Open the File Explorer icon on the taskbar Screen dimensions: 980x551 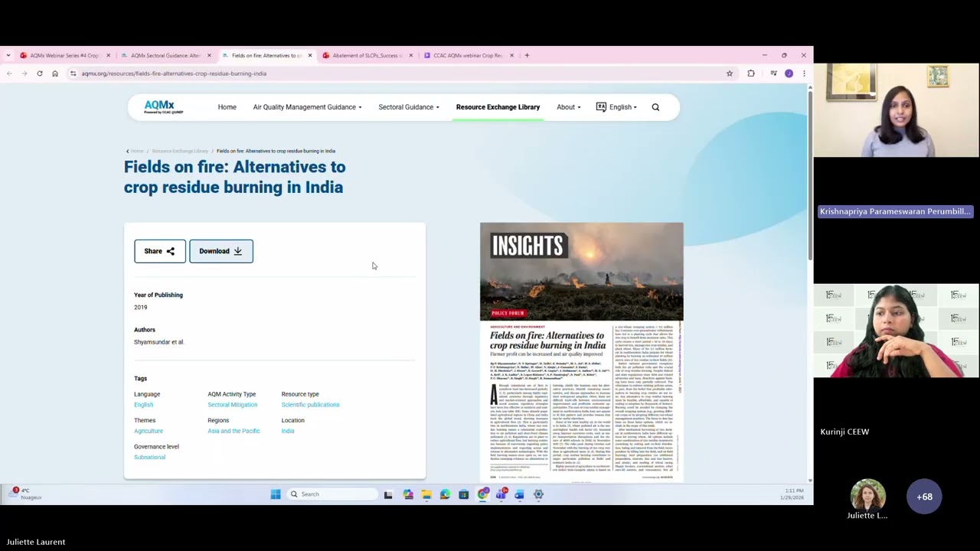pos(426,494)
